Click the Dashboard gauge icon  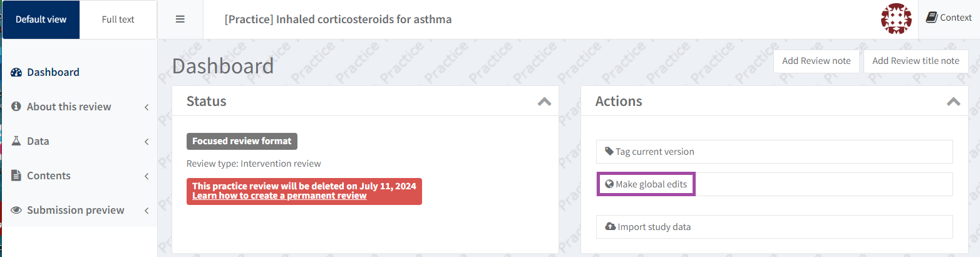point(17,72)
